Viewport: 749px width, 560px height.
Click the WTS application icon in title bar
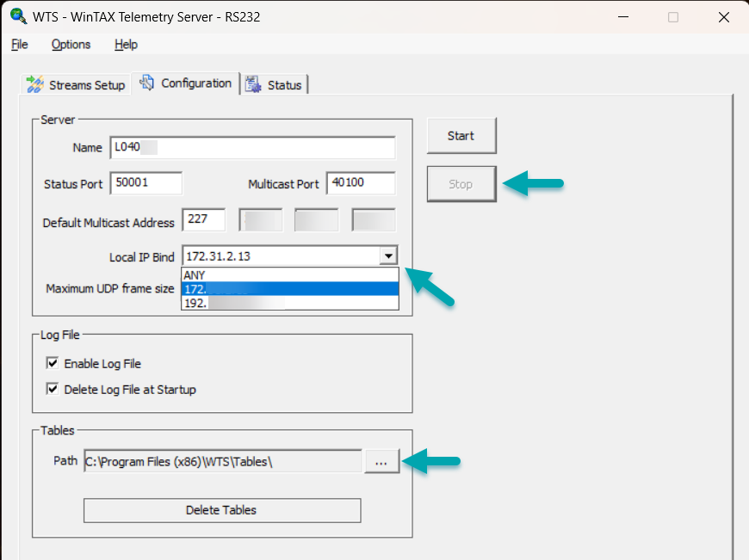click(x=18, y=16)
